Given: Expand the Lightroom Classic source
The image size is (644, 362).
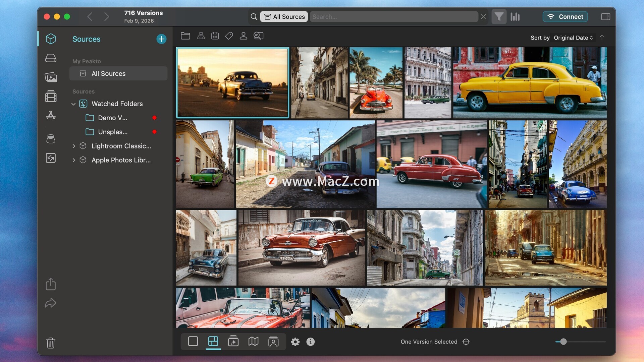Looking at the screenshot, I should point(74,146).
